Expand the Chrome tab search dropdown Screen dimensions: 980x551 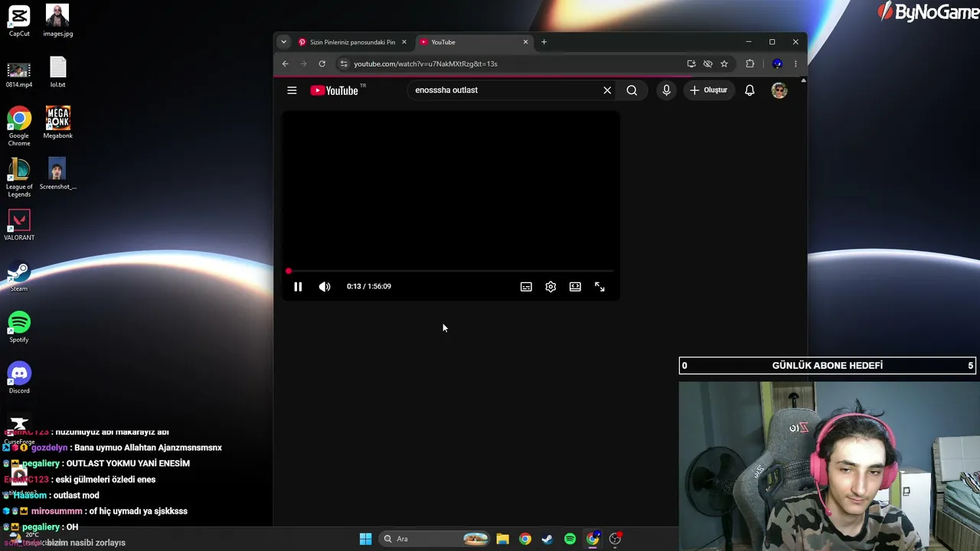[283, 42]
